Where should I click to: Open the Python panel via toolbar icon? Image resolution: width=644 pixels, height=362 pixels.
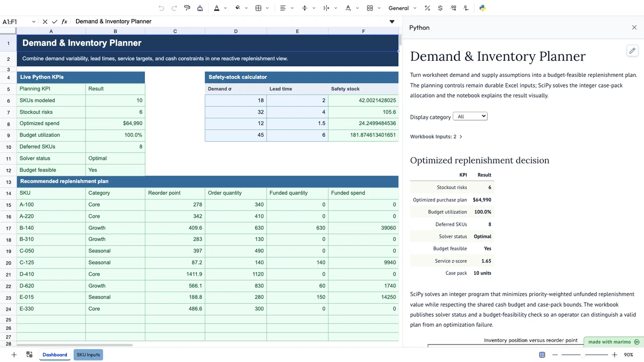tap(482, 8)
